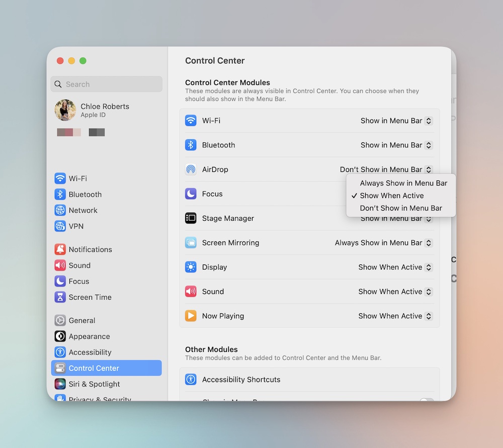Click Sound module icon in modules list
This screenshot has height=448, width=503.
[191, 292]
